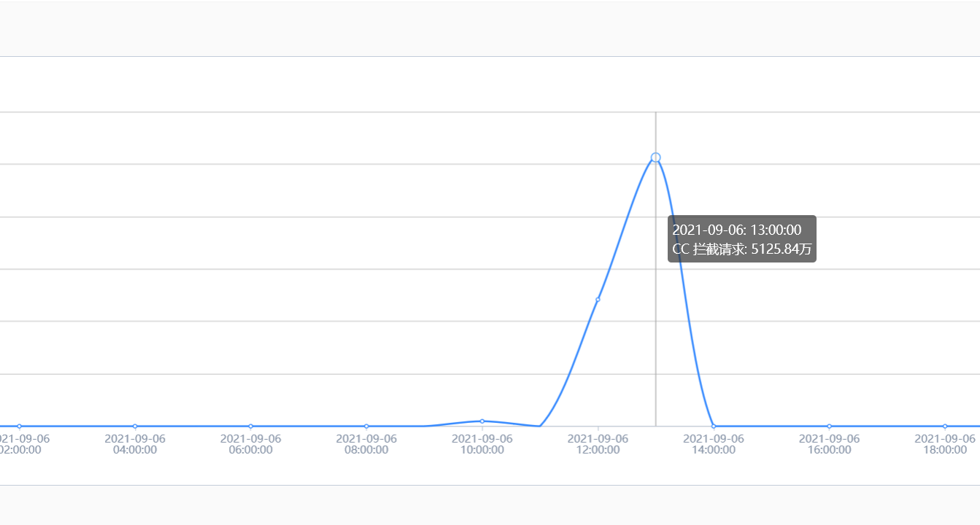Click the data point at 12:00:00 on the curve

598,300
